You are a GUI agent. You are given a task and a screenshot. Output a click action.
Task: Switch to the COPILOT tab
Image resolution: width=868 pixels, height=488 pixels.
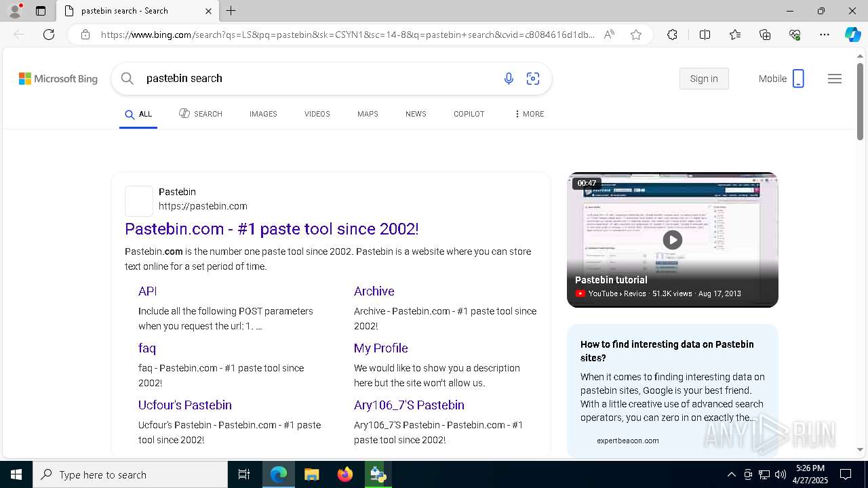click(469, 114)
